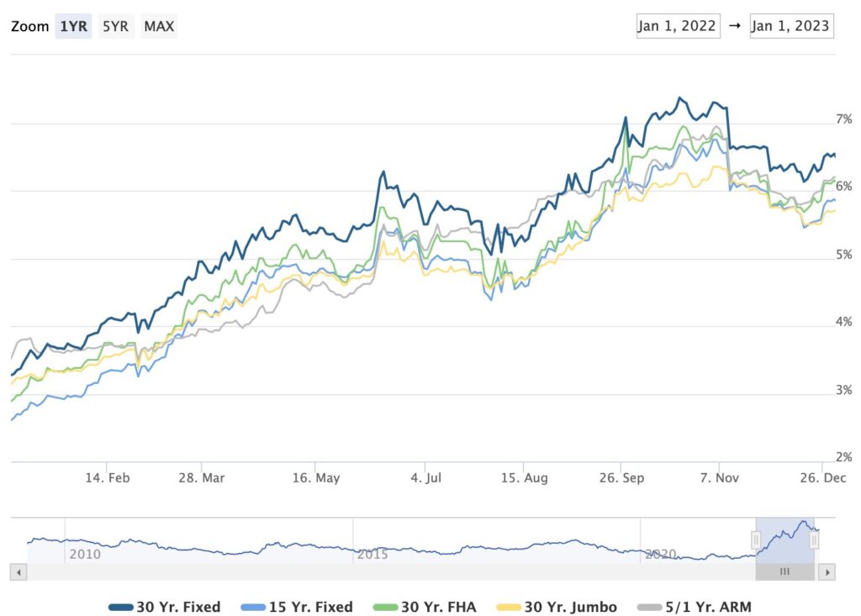Click the dark blue 30 Yr. Fixed legend marker

pos(120,607)
